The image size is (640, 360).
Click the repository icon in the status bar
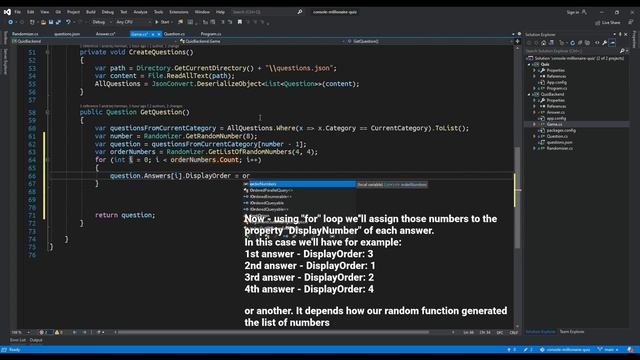point(542,350)
